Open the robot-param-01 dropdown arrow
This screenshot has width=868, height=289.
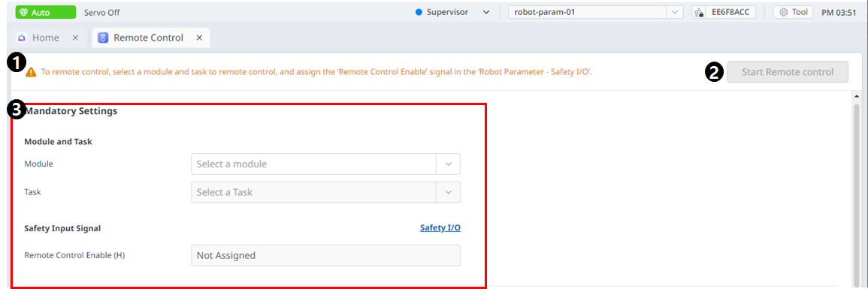pos(673,11)
